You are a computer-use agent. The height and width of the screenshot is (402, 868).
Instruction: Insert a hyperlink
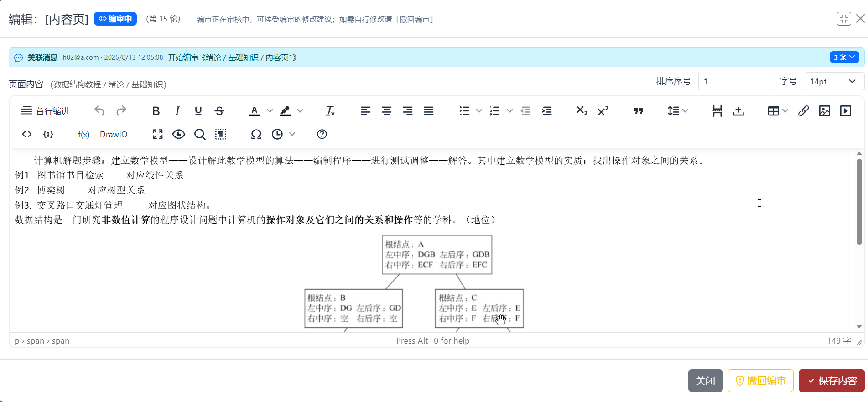[803, 111]
